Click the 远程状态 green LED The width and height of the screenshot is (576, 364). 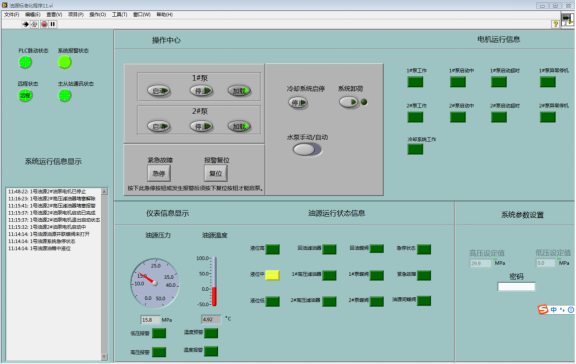pos(25,95)
